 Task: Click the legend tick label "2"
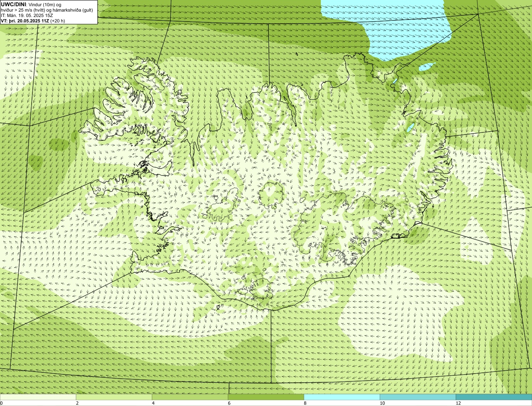point(77,403)
